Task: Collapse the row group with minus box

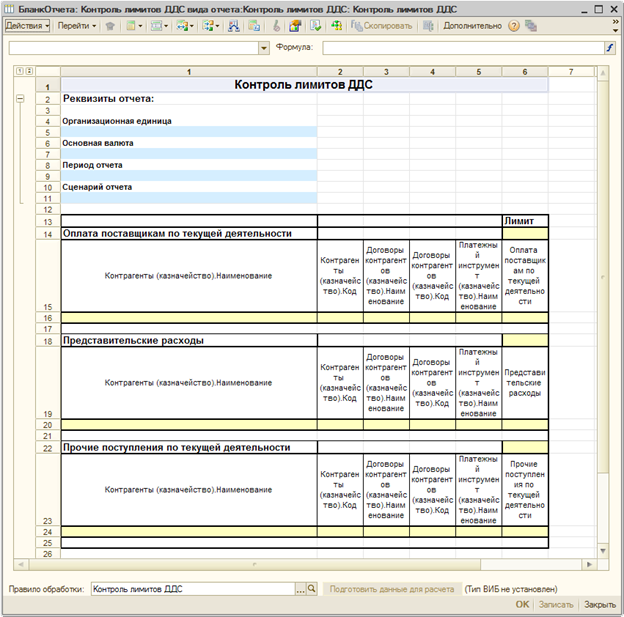Action: pyautogui.click(x=20, y=100)
